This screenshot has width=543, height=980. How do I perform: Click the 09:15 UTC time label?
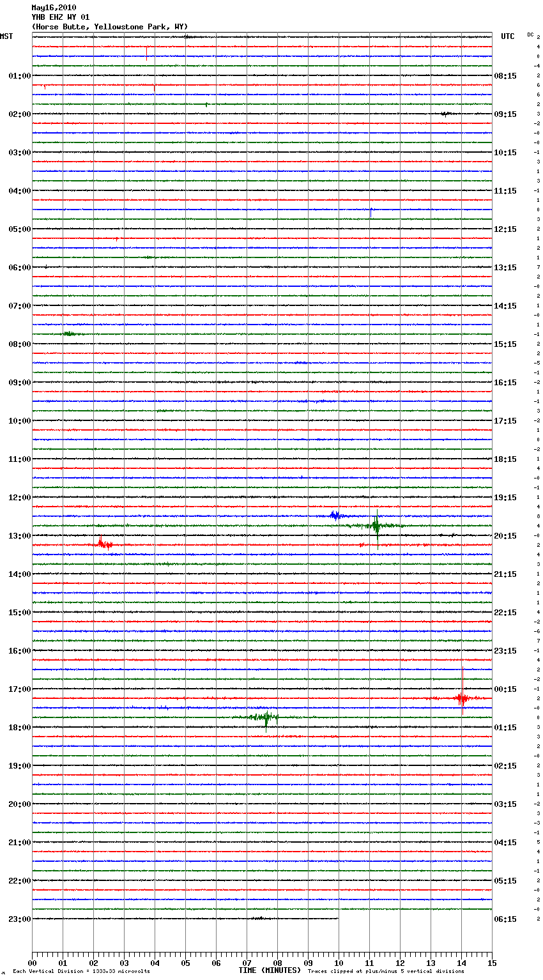tap(505, 114)
